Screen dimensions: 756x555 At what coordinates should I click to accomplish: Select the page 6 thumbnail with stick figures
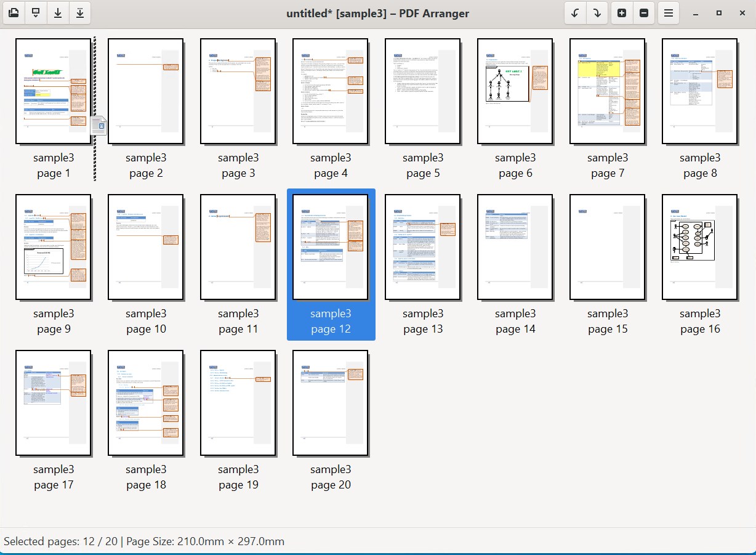[x=515, y=91]
